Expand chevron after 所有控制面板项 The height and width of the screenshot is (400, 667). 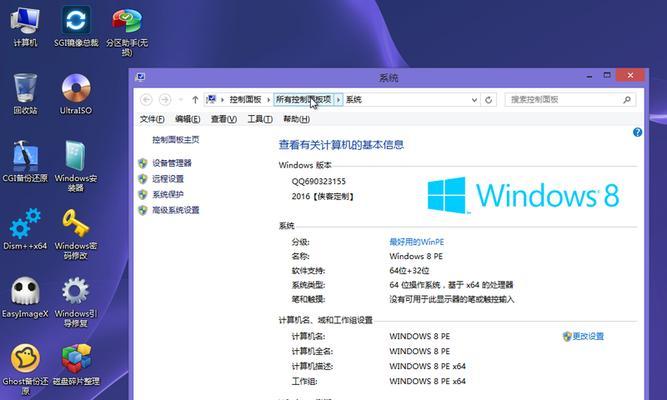[x=339, y=100]
